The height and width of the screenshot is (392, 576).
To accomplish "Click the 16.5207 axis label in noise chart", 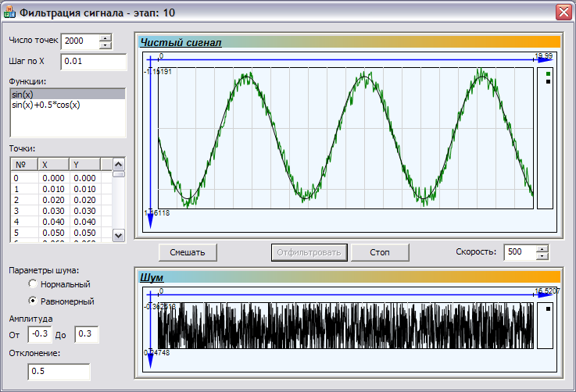I will [547, 290].
